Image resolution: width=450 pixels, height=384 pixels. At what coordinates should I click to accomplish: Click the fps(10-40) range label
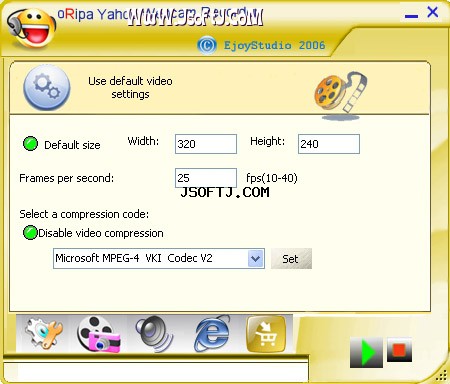[x=272, y=178]
